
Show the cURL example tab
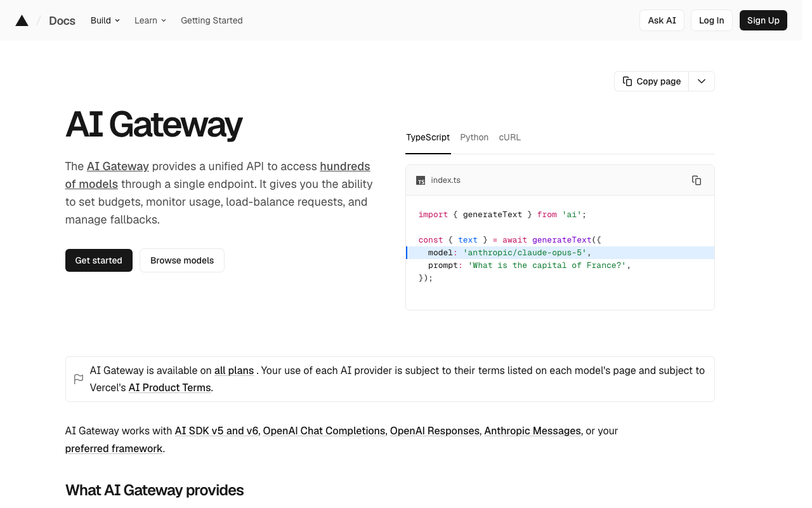pyautogui.click(x=510, y=137)
